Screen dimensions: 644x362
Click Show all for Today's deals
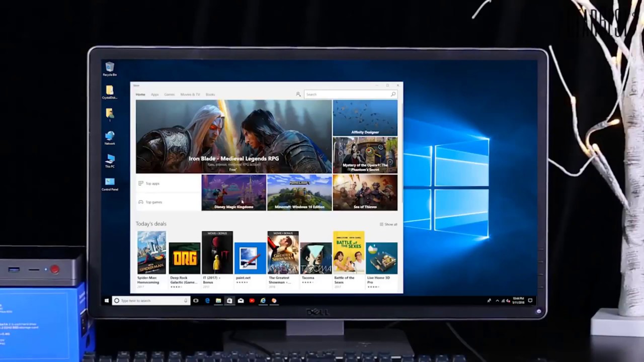click(388, 224)
